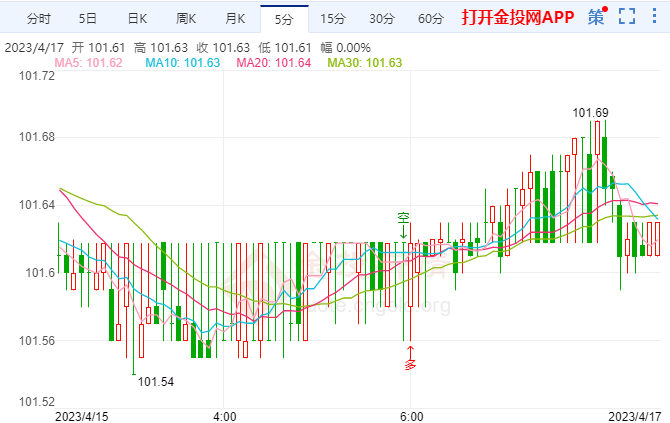Click the 101.69 high price label
The width and height of the screenshot is (670, 423).
[590, 113]
